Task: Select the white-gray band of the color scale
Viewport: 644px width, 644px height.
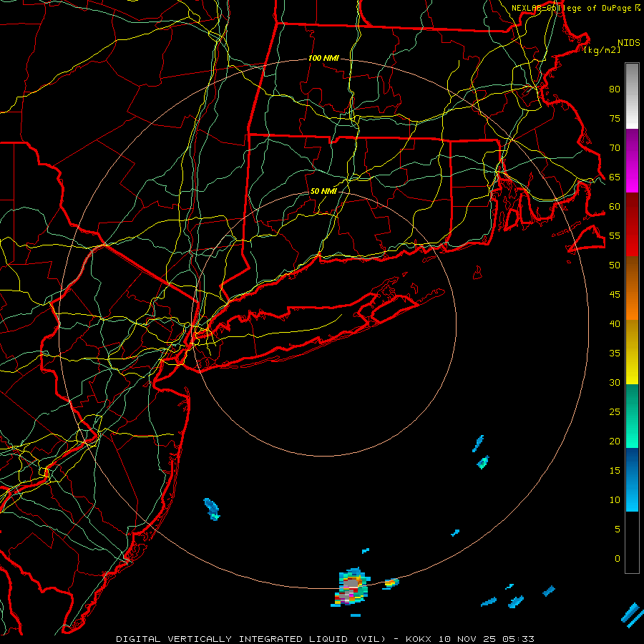Action: point(632,96)
